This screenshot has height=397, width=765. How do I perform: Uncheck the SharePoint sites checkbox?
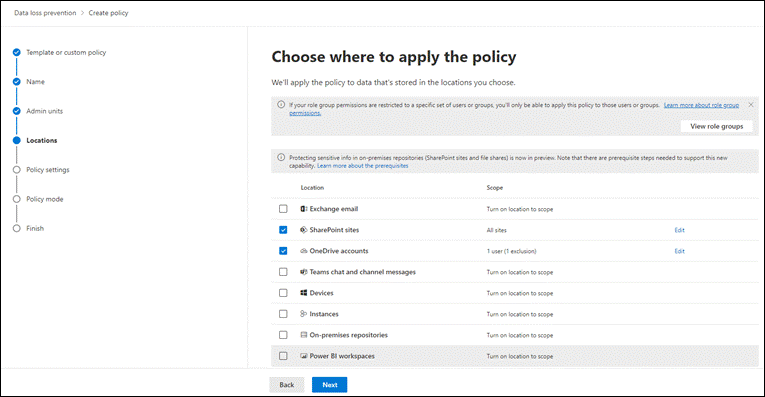tap(283, 230)
